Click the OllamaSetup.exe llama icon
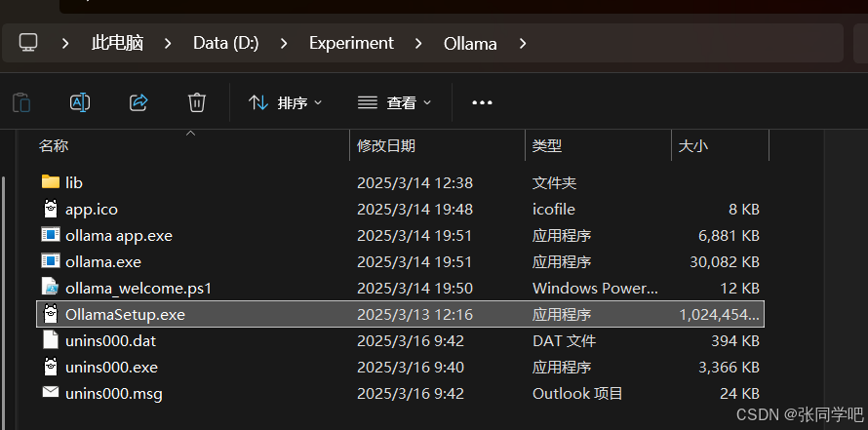The height and width of the screenshot is (430, 868). click(x=51, y=314)
